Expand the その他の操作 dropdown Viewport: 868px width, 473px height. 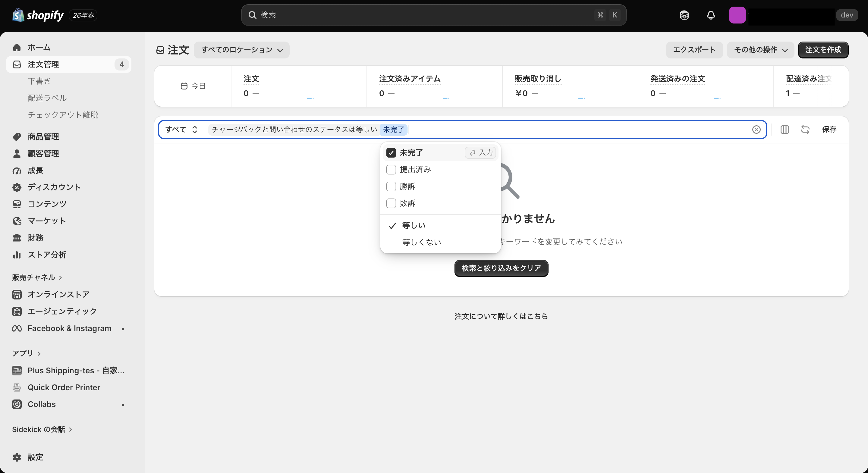coord(760,50)
